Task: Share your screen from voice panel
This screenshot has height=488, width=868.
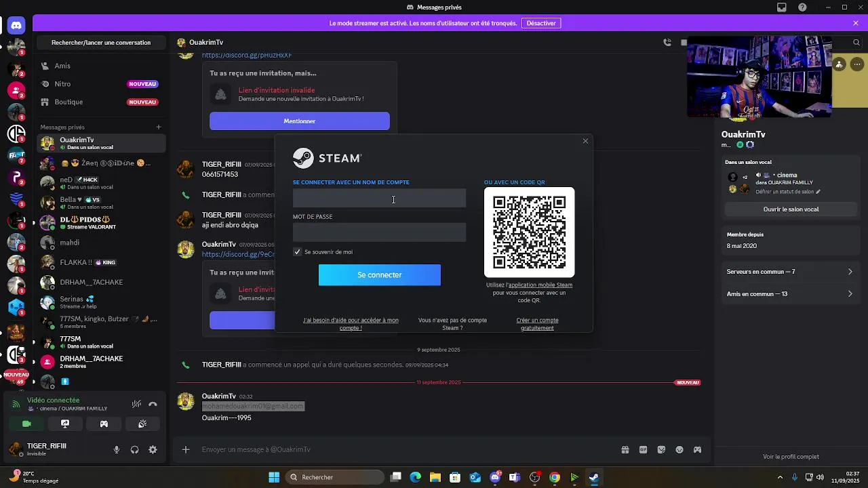Action: (x=65, y=424)
